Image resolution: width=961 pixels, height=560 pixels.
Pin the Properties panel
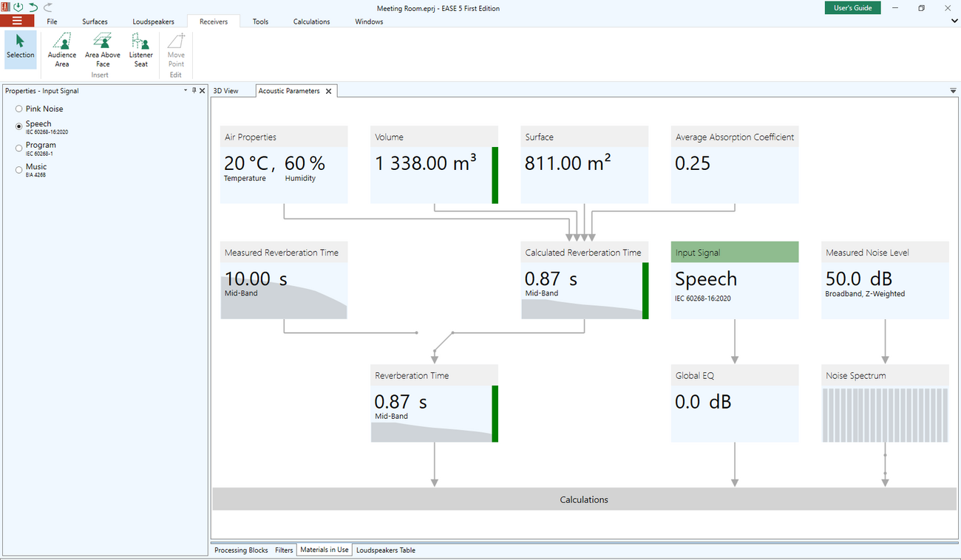pos(194,91)
